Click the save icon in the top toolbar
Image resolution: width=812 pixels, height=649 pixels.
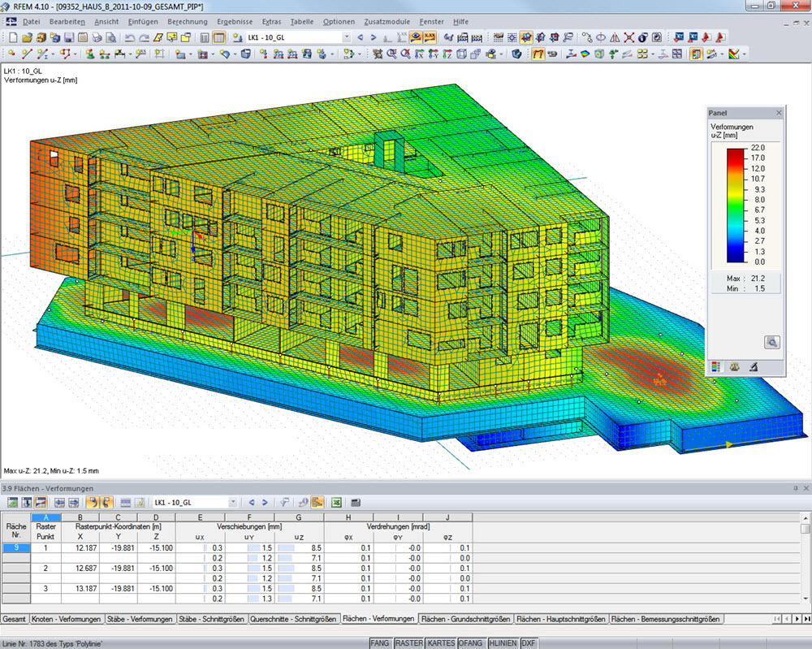point(68,37)
